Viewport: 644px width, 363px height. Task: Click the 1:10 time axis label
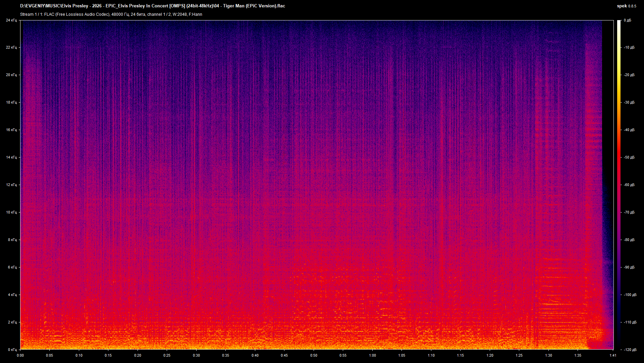(x=431, y=356)
